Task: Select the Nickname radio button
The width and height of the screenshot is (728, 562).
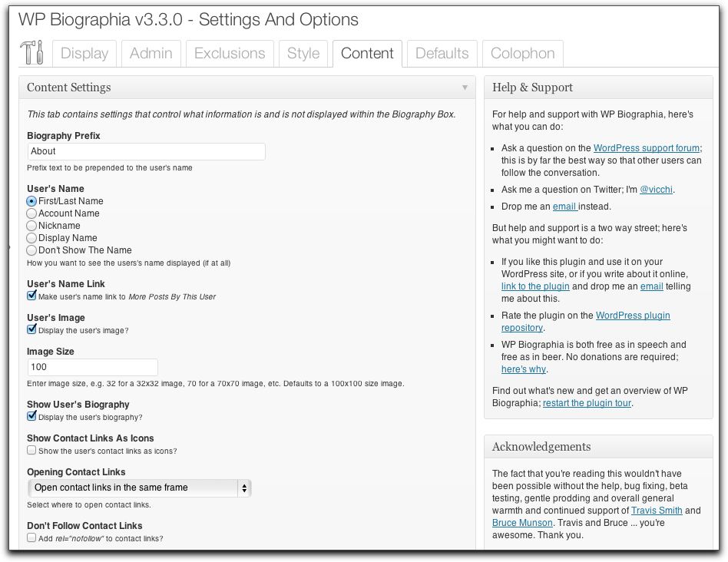Action: point(31,226)
